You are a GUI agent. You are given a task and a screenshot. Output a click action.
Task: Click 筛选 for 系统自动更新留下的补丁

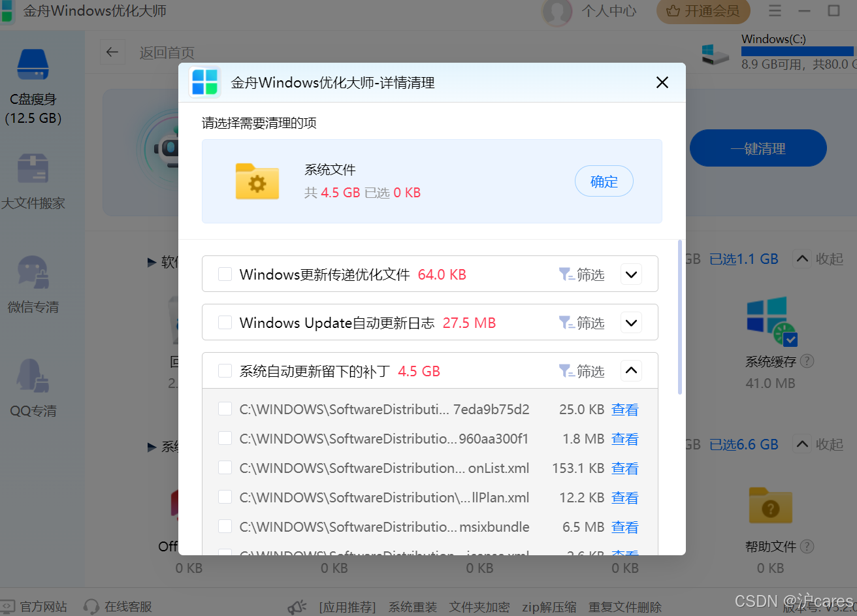[582, 371]
